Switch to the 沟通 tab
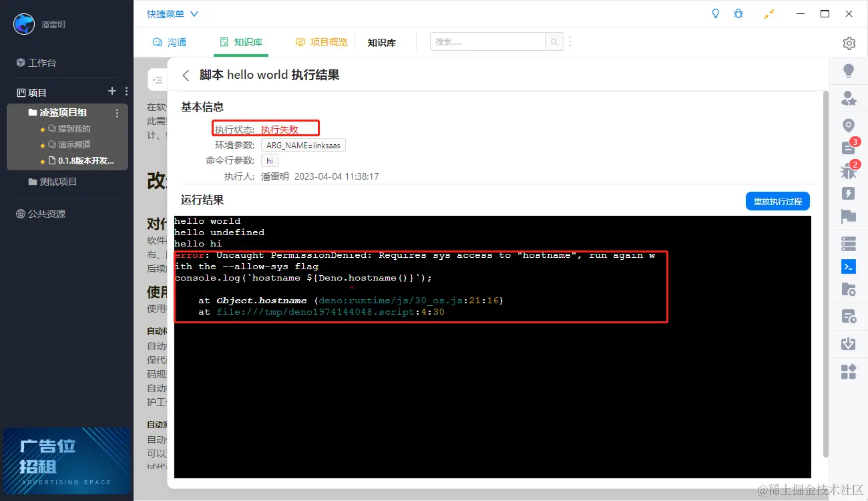Image resolution: width=868 pixels, height=501 pixels. click(x=170, y=42)
